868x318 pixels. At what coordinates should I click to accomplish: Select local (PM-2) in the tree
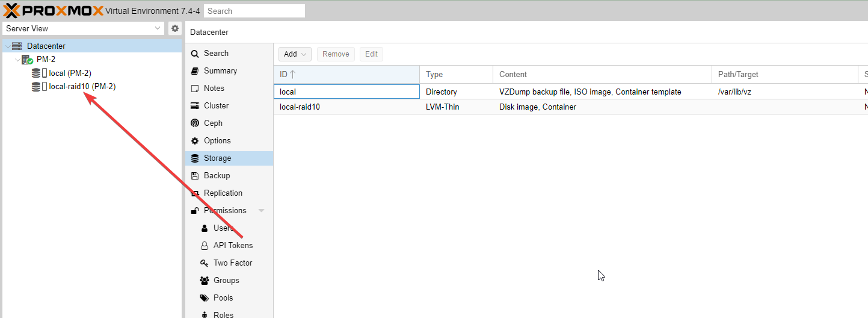point(91,73)
